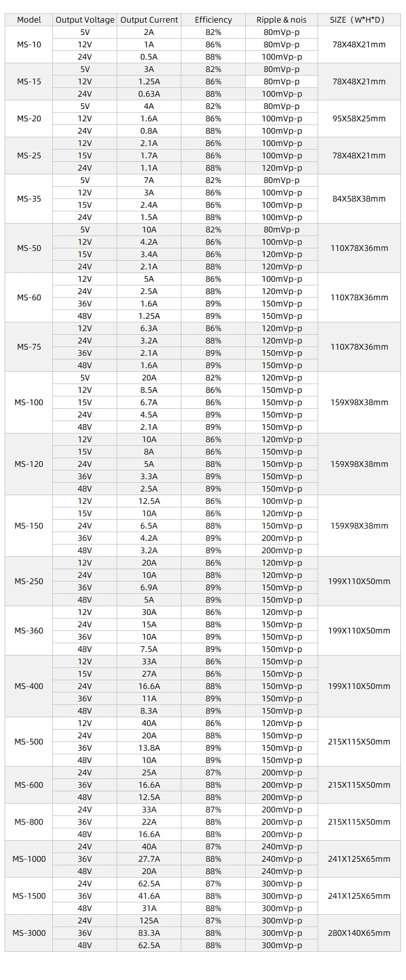Select the SIZE (W*H*D) header
Image resolution: width=406 pixels, height=980 pixels.
tap(359, 20)
